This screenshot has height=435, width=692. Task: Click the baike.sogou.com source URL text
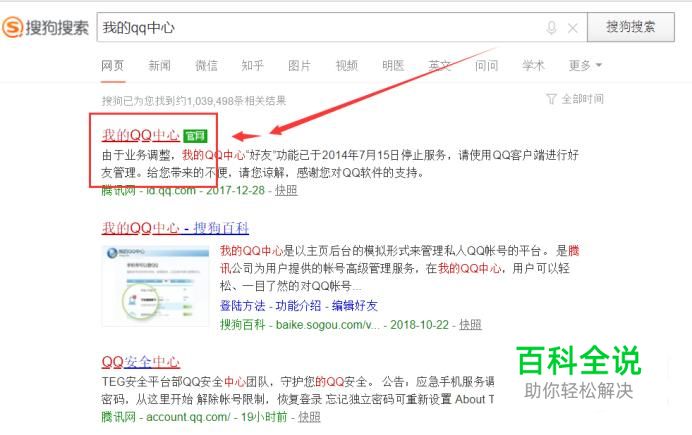coord(327,325)
